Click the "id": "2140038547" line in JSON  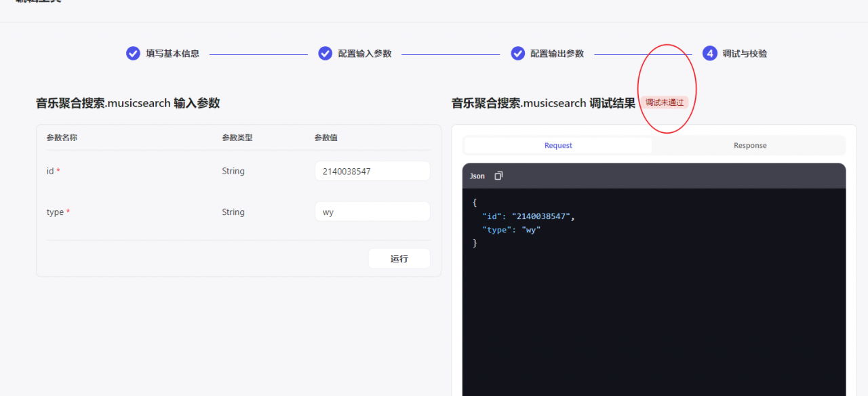pos(529,216)
